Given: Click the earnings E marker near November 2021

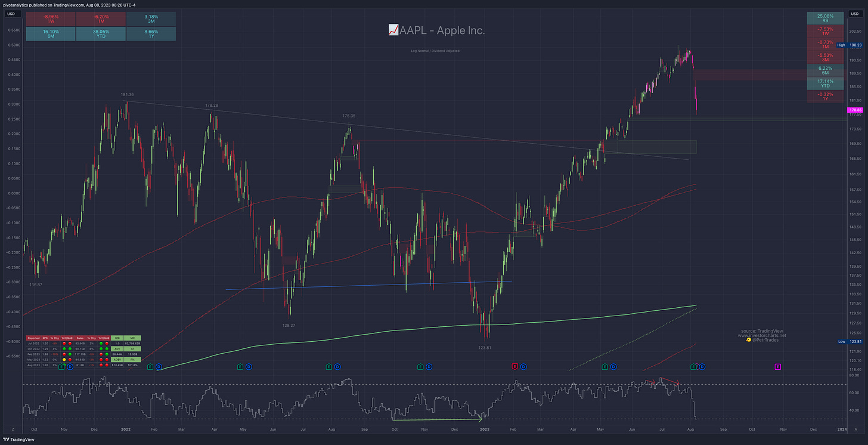Looking at the screenshot, I should [61, 367].
